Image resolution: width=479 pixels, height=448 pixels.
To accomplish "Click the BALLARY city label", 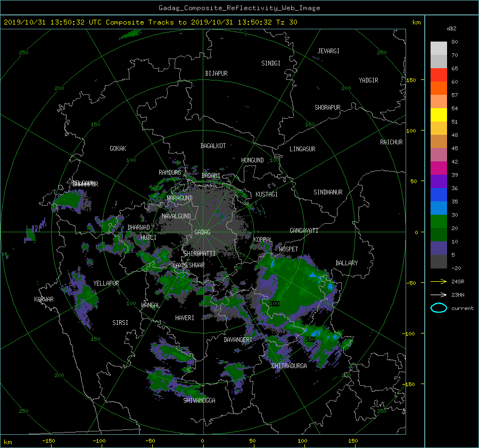I will click(x=346, y=263).
